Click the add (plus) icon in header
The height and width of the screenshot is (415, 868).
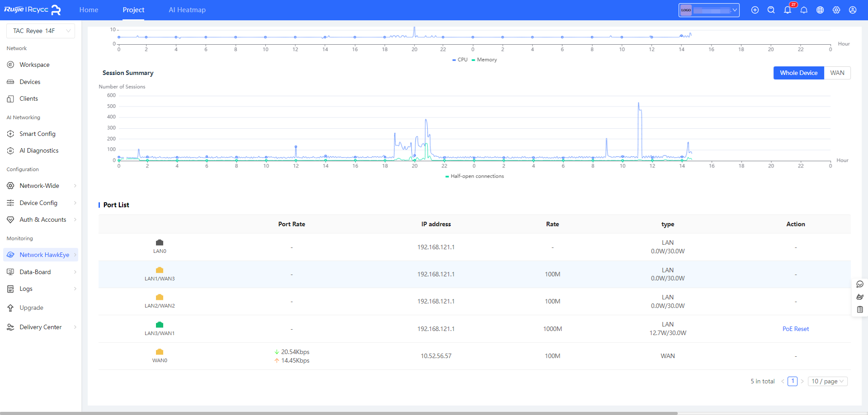tap(755, 10)
